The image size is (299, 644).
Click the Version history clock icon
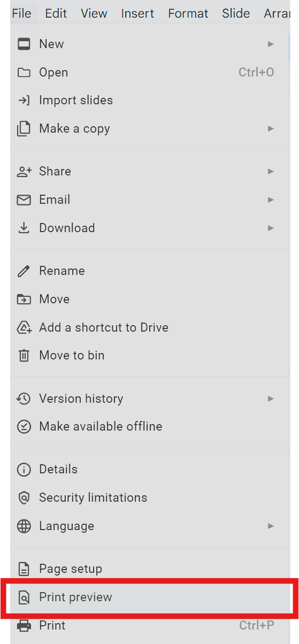click(x=24, y=398)
